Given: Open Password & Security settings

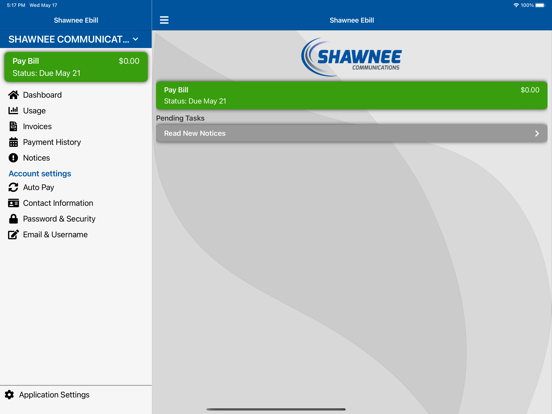Looking at the screenshot, I should (59, 219).
